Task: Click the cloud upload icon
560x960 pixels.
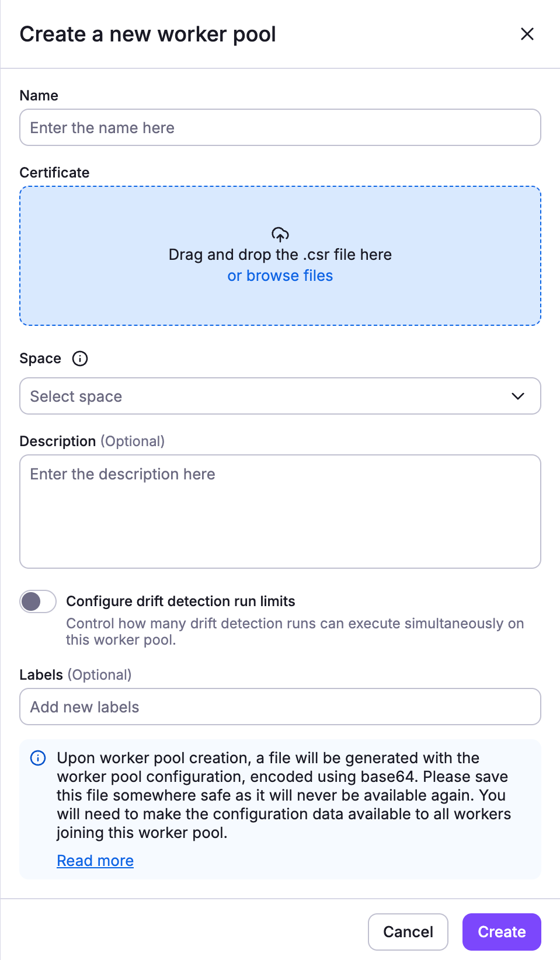Action: click(280, 234)
